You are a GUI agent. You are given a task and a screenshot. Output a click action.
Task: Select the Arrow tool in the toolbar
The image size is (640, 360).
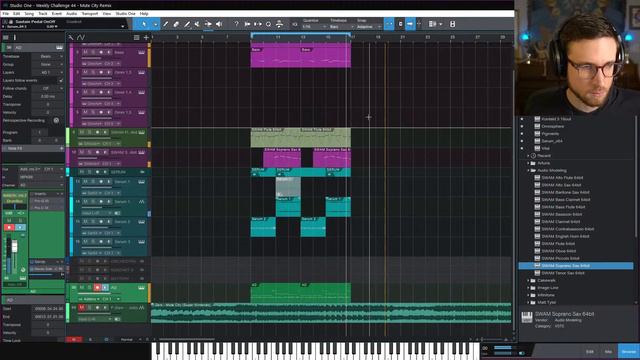coord(144,24)
